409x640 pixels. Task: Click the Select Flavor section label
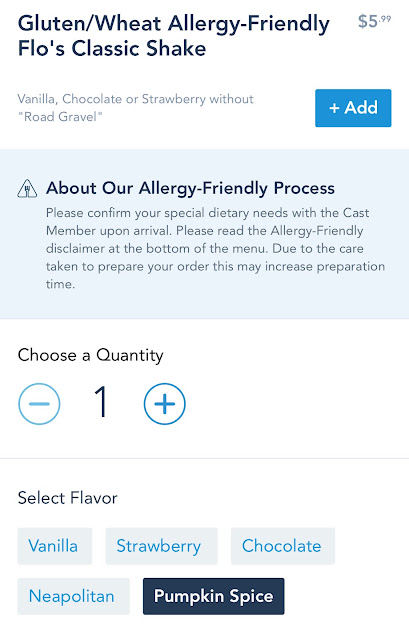pyautogui.click(x=67, y=498)
